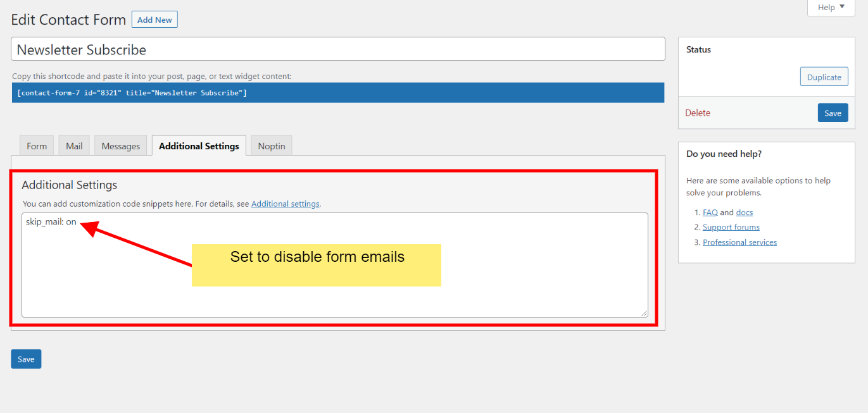Click the bottom Save button
Viewport: 868px width, 413px height.
(25, 359)
